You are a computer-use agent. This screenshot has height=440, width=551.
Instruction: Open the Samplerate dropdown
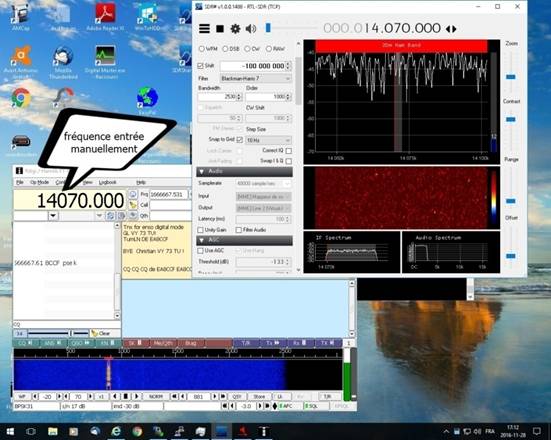click(x=264, y=183)
